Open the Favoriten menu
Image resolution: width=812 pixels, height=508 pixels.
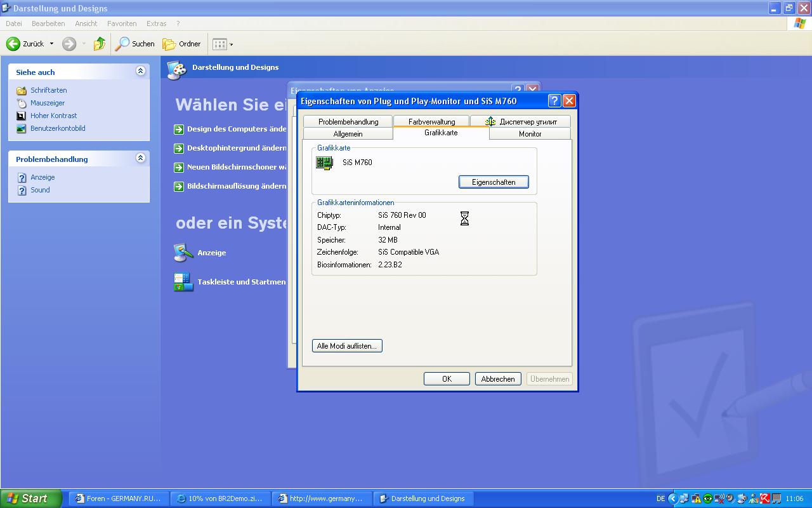(x=122, y=23)
